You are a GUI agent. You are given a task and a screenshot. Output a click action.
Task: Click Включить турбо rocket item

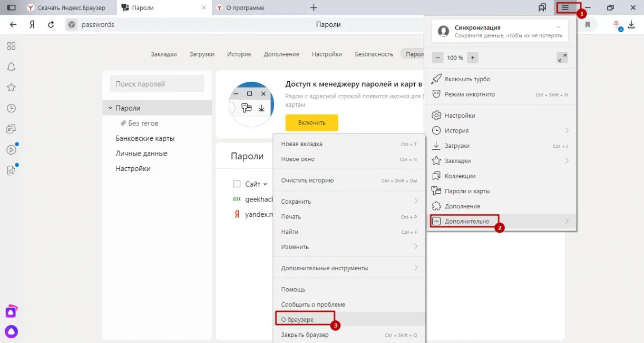(501, 79)
